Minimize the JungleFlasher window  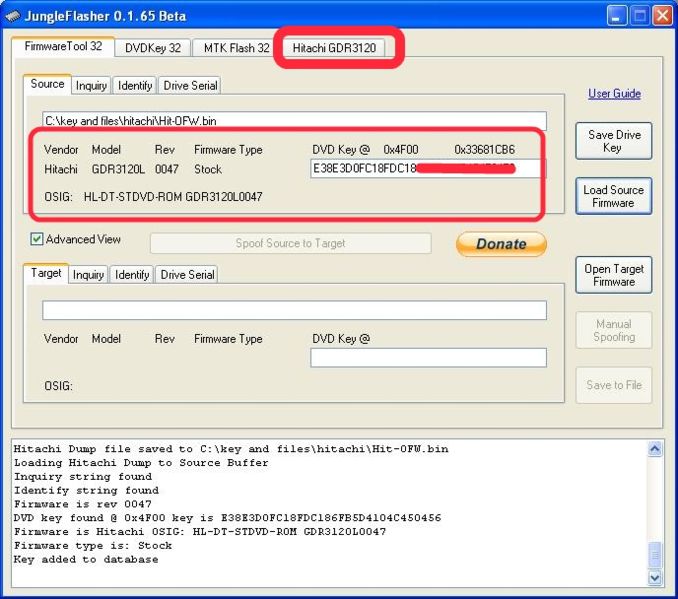[x=617, y=16]
